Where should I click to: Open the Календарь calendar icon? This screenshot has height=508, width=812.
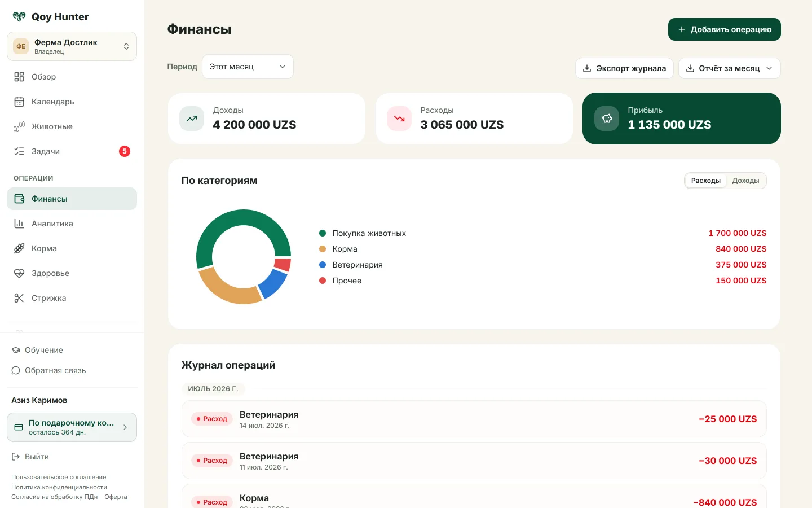(x=19, y=102)
